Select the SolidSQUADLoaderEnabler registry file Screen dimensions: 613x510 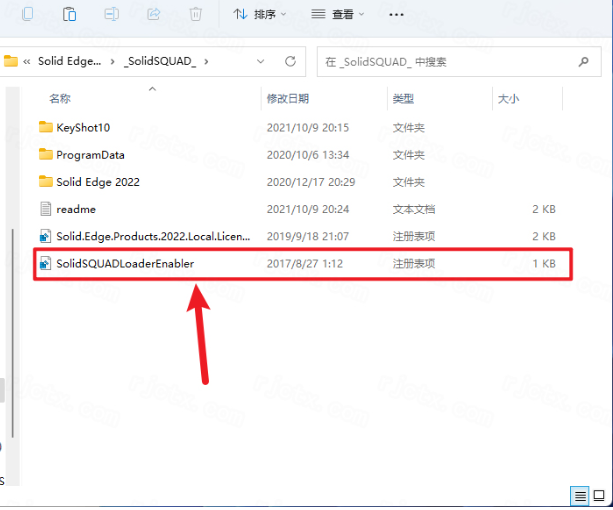pos(125,263)
